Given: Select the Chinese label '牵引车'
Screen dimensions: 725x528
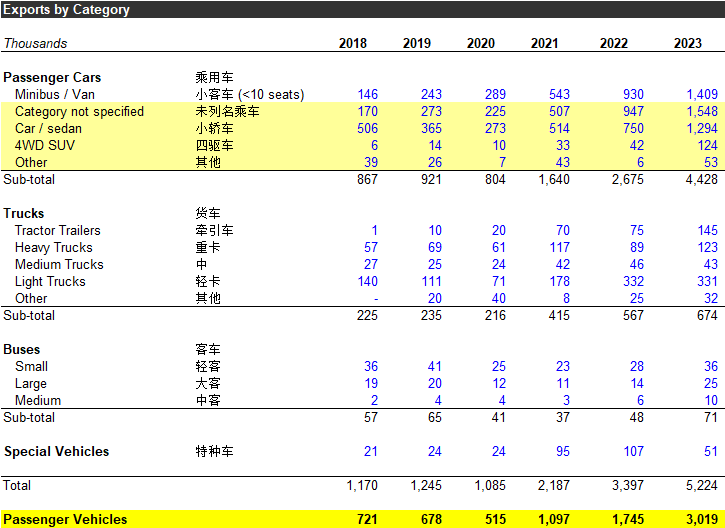Looking at the screenshot, I should click(214, 230).
